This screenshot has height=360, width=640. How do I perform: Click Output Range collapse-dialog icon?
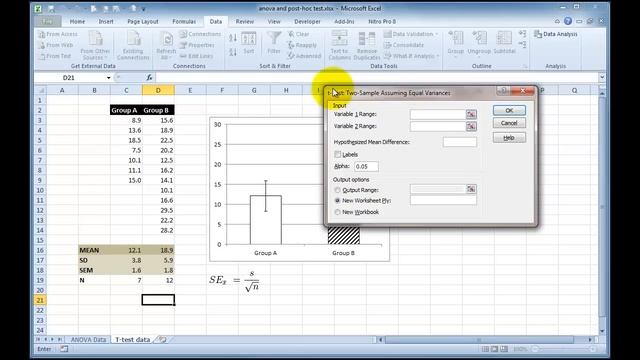[471, 189]
